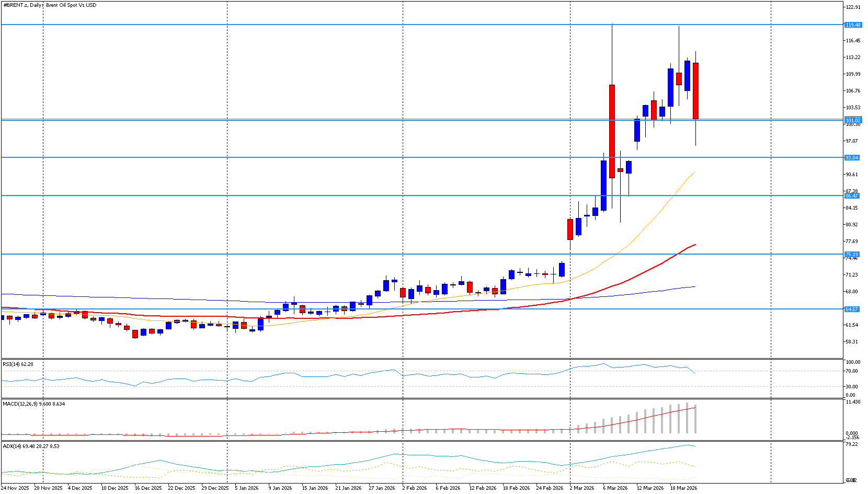Click the 122.91 top price axis value

(x=853, y=7)
